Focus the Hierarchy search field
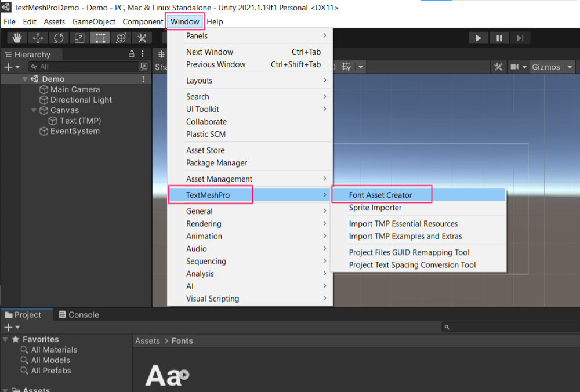Viewport: 580px width, 392px height. 83,67
